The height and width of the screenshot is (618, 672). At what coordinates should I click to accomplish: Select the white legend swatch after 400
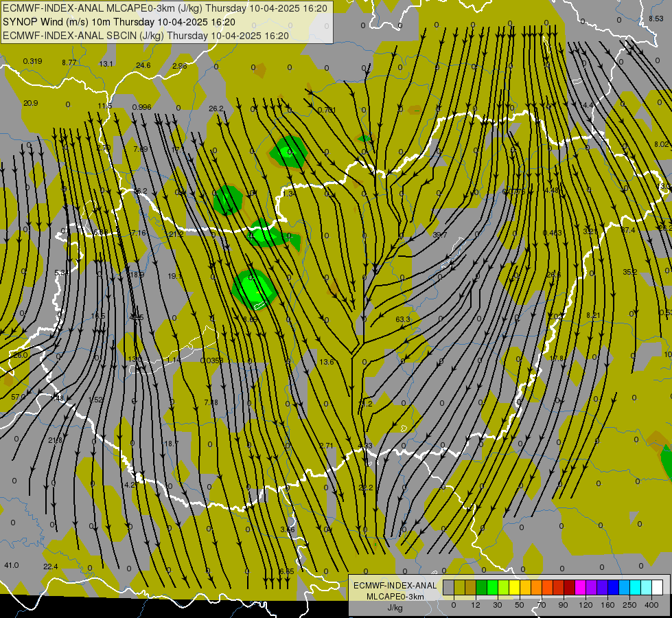658,587
